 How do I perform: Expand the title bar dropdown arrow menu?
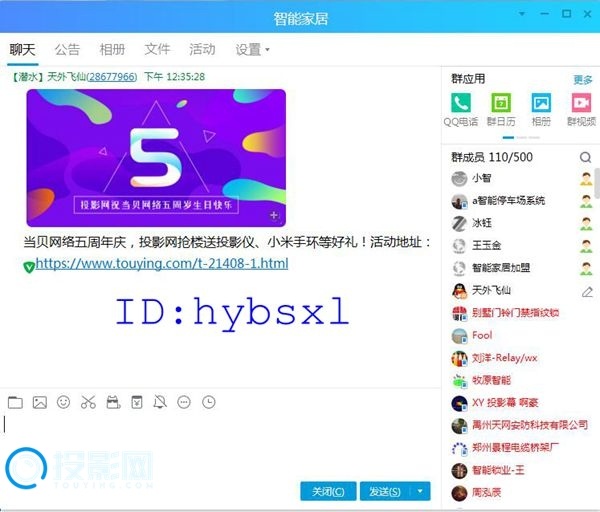522,14
